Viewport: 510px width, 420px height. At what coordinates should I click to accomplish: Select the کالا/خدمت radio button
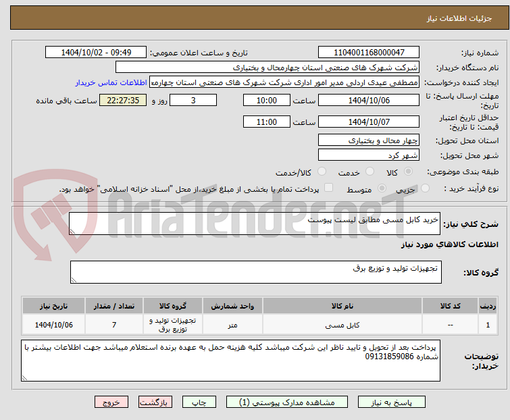pyautogui.click(x=322, y=172)
